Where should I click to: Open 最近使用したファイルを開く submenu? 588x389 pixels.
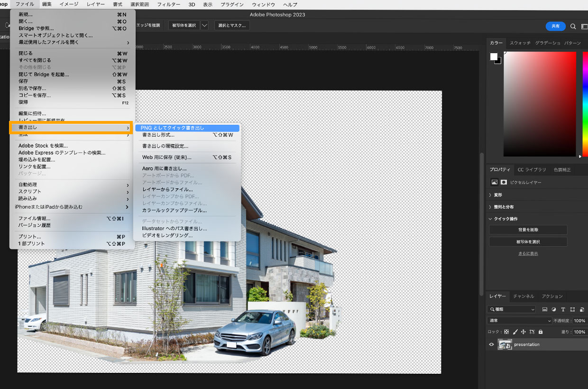pyautogui.click(x=73, y=42)
